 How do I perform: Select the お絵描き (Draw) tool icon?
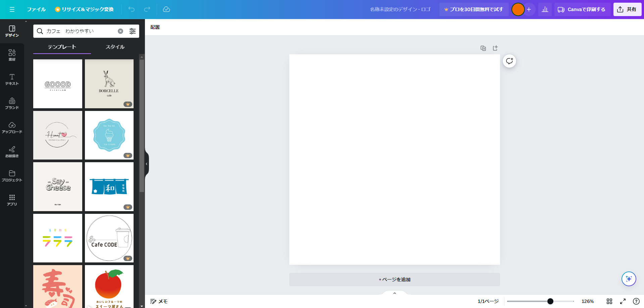tap(12, 152)
